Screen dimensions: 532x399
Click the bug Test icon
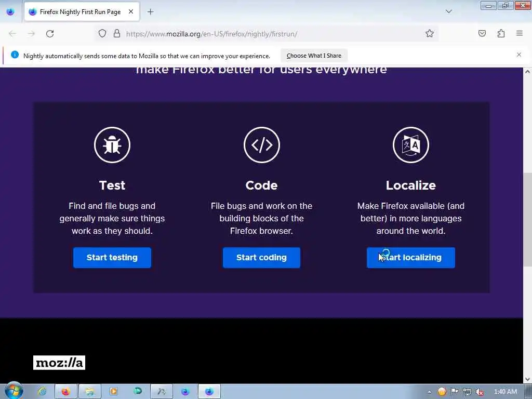[112, 145]
